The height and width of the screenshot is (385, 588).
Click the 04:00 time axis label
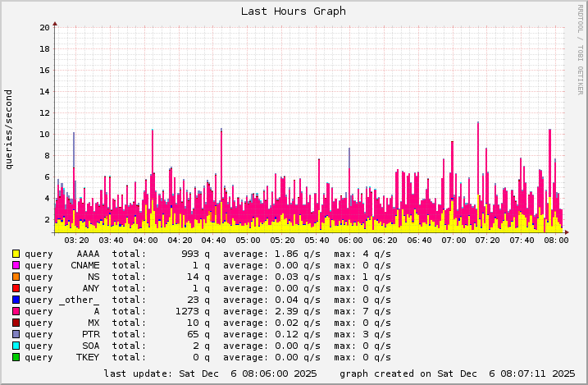(x=145, y=241)
